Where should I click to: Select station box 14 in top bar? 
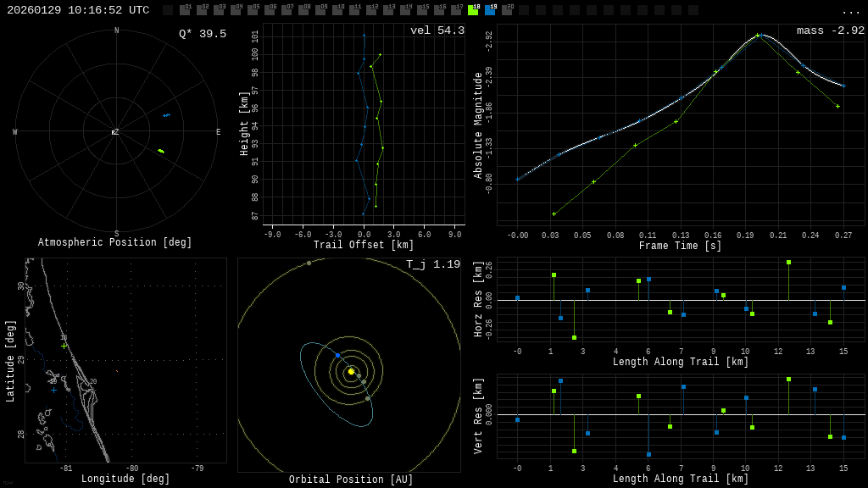click(x=405, y=10)
